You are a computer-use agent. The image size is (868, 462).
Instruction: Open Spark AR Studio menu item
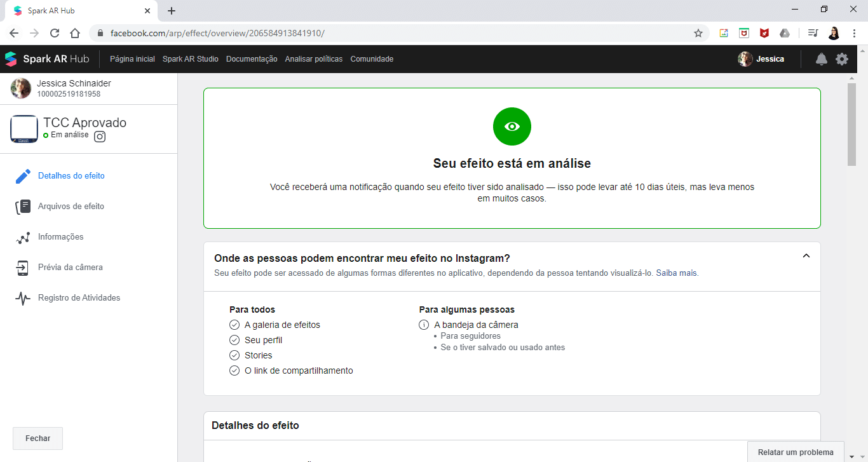(191, 59)
